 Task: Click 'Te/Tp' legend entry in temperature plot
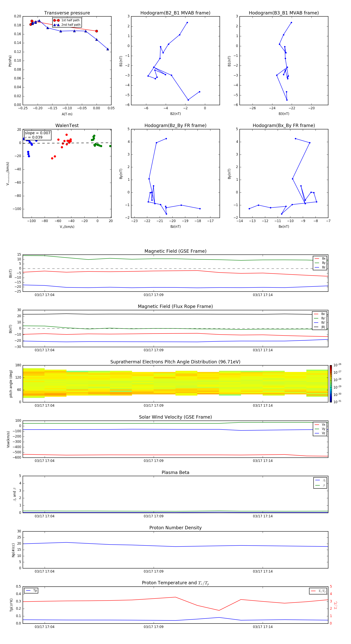pos(318,591)
